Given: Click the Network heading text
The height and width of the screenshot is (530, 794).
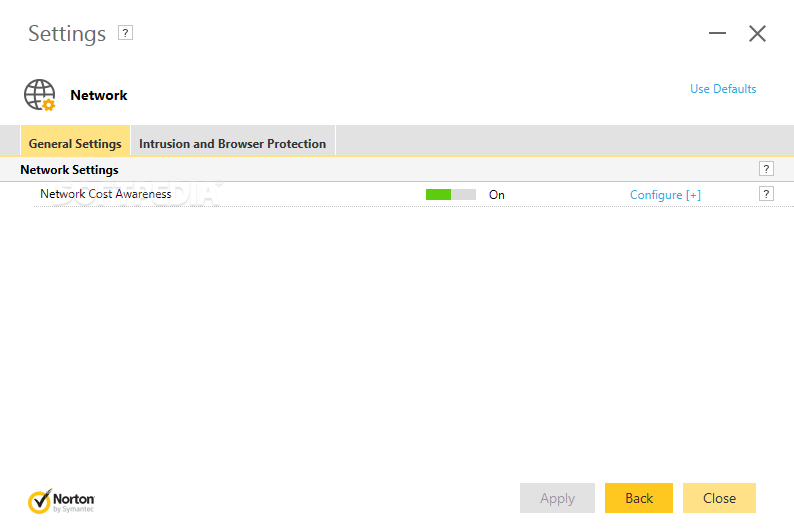Looking at the screenshot, I should pyautogui.click(x=98, y=95).
